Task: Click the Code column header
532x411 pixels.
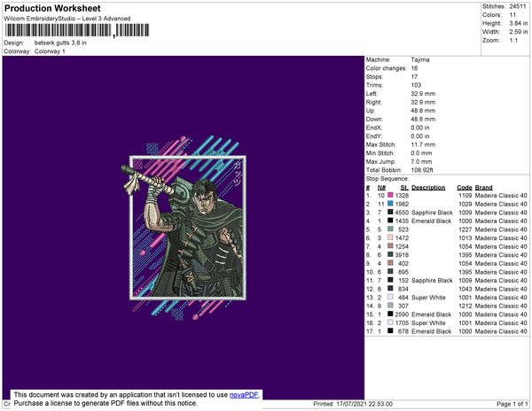Action: [464, 188]
